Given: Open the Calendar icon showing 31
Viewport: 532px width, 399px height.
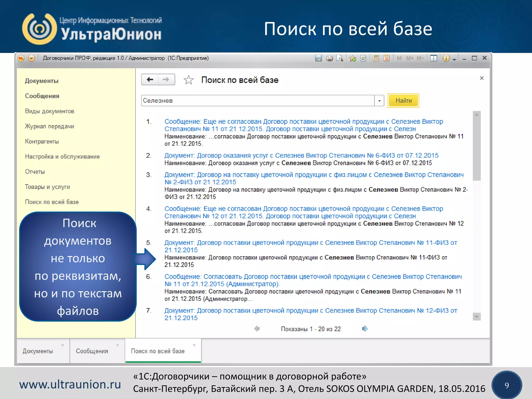Looking at the screenshot, I should point(387,58).
